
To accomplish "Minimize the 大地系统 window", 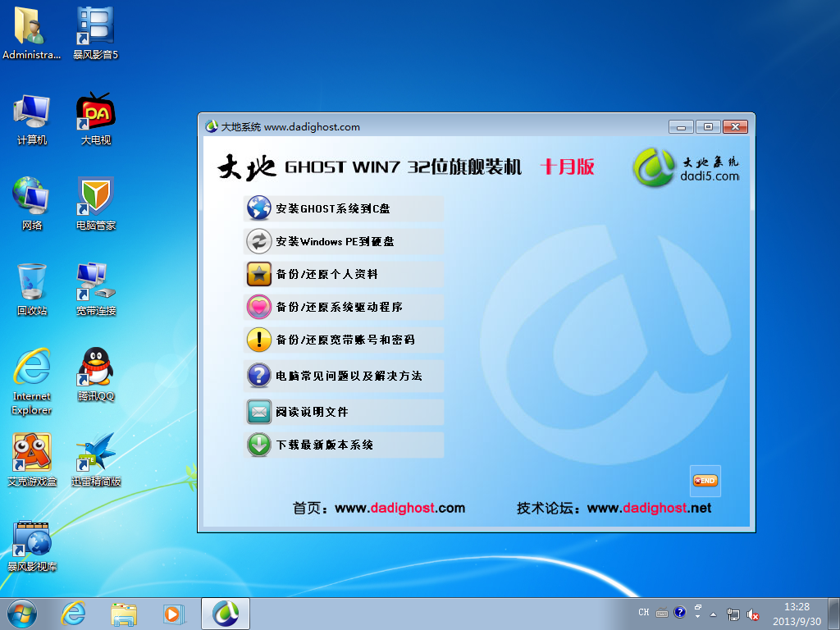I will (x=682, y=127).
